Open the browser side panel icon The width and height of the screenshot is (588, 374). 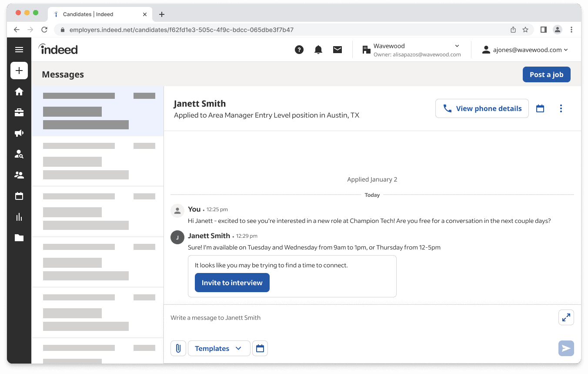[544, 30]
